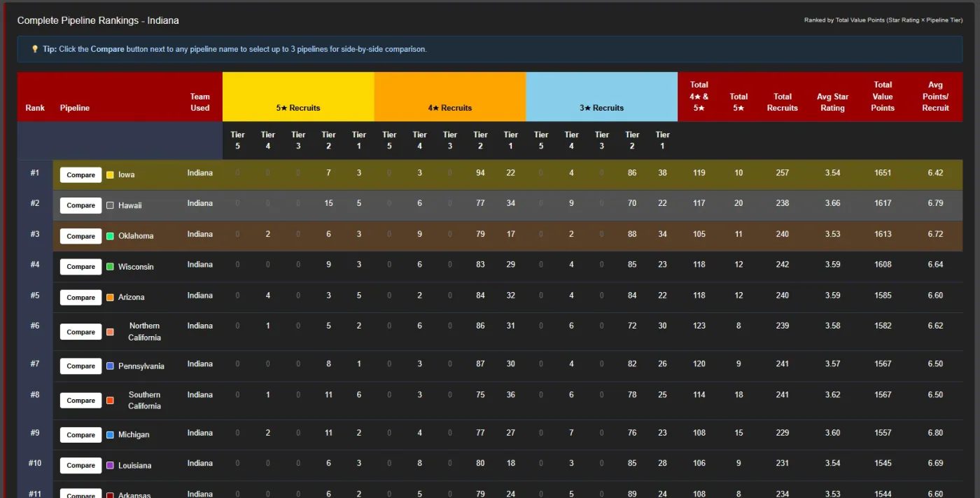Click the Pipeline column header
Image resolution: width=980 pixels, height=498 pixels.
click(x=75, y=108)
